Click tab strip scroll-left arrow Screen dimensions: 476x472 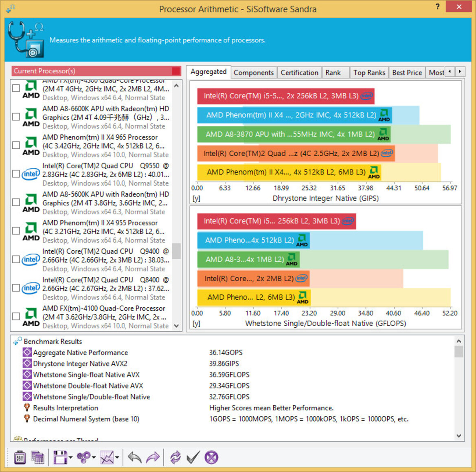[450, 71]
